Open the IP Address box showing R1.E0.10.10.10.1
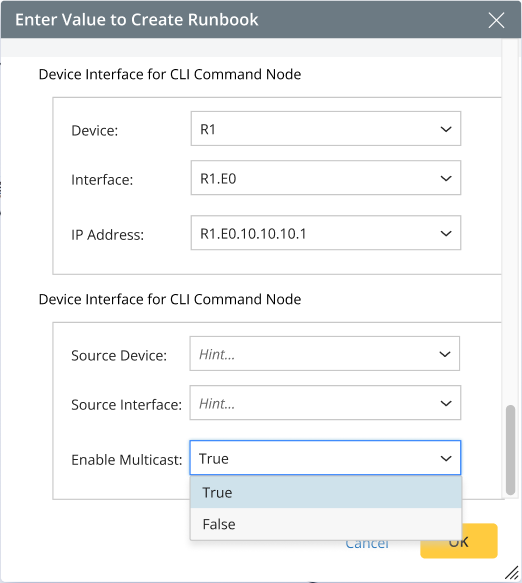 (x=326, y=233)
